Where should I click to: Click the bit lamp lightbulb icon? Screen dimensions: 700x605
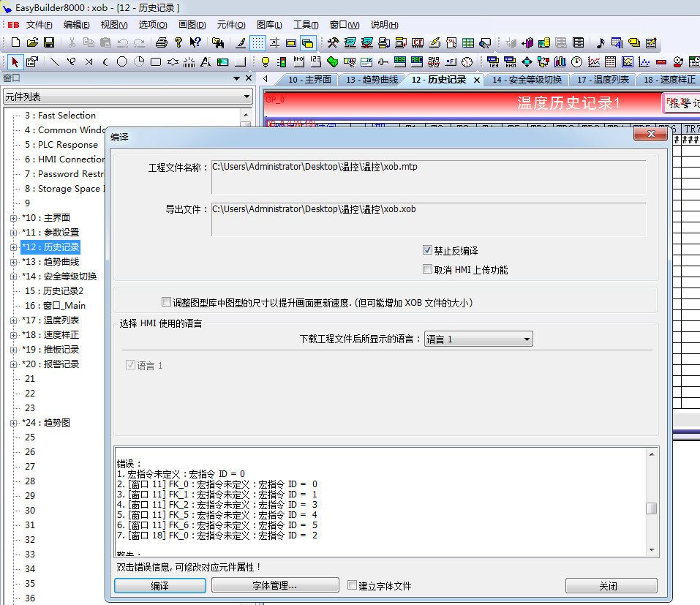[x=266, y=62]
